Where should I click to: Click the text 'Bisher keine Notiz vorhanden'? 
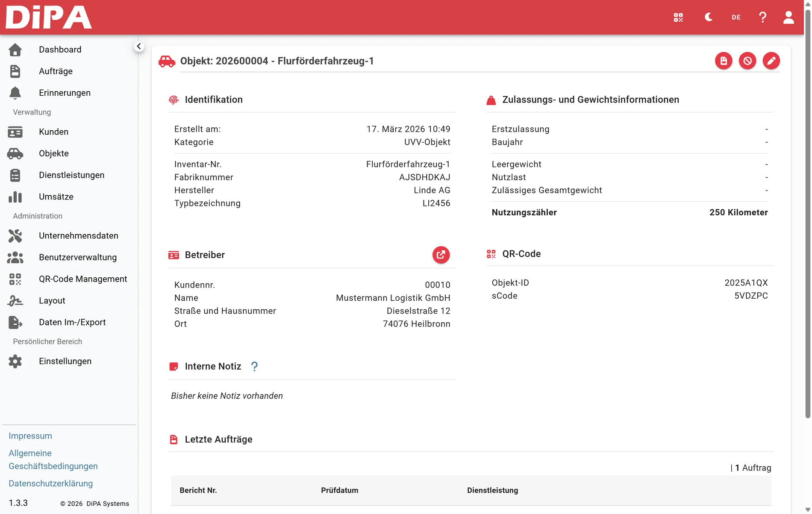[227, 396]
